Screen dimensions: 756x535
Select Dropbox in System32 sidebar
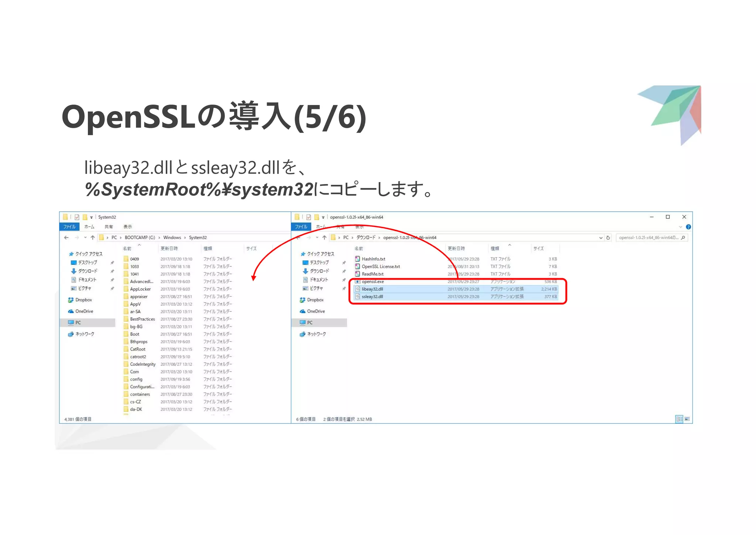point(80,300)
